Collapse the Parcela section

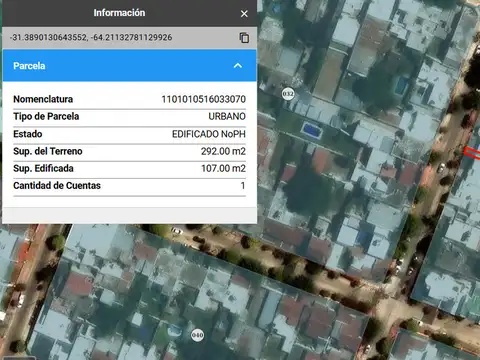pos(238,66)
